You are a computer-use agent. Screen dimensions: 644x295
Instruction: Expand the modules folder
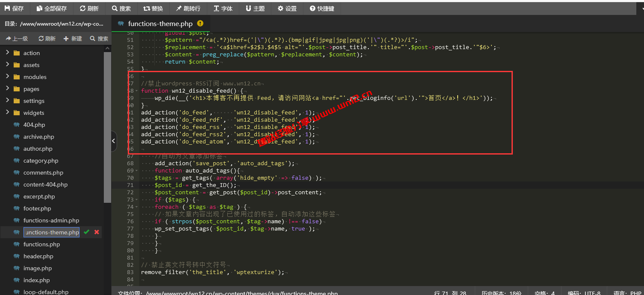pos(7,77)
